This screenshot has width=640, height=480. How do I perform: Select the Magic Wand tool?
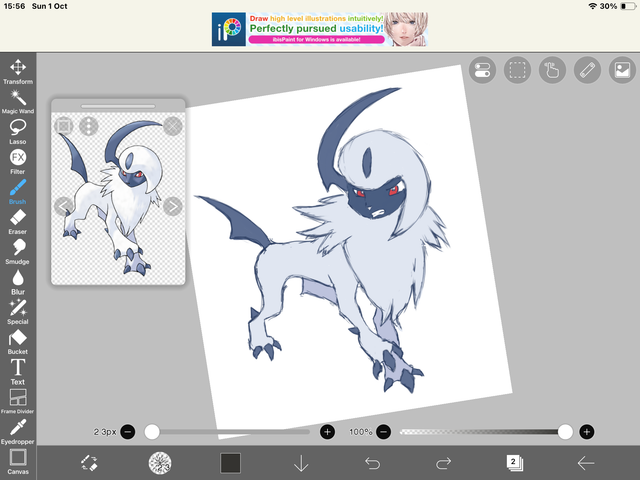tap(18, 102)
